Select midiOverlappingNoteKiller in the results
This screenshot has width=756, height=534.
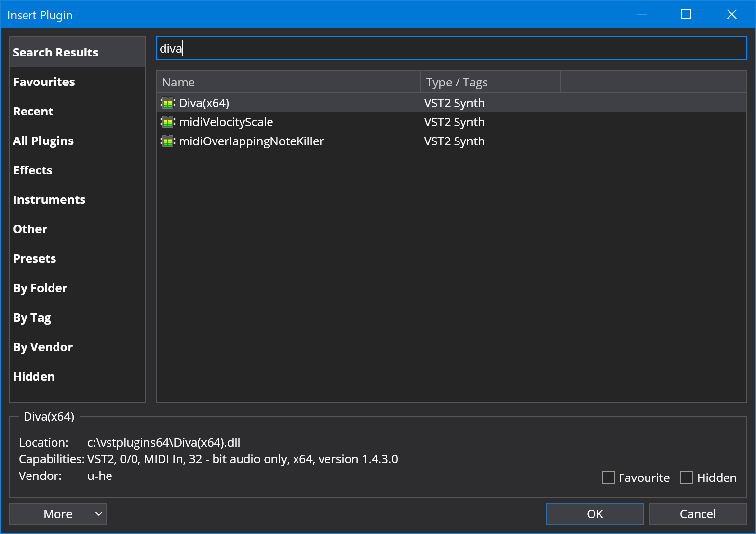(251, 141)
